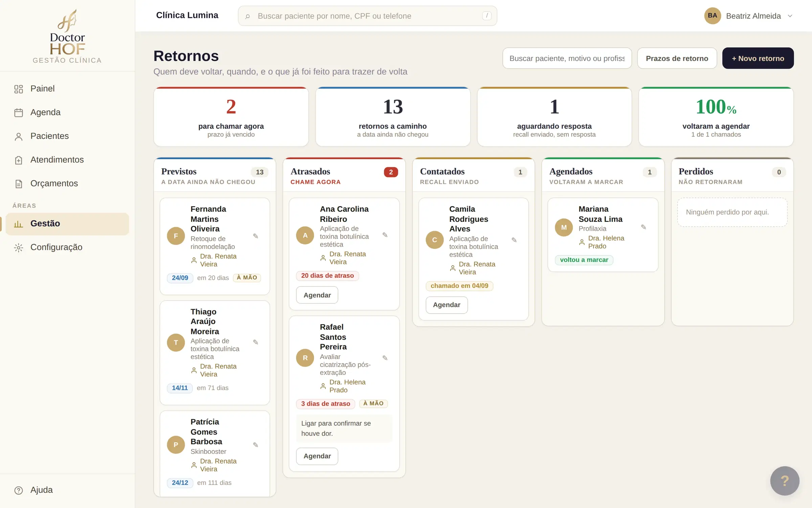Click the 'chamado em 04/09' badge
This screenshot has height=508, width=812.
click(x=459, y=286)
